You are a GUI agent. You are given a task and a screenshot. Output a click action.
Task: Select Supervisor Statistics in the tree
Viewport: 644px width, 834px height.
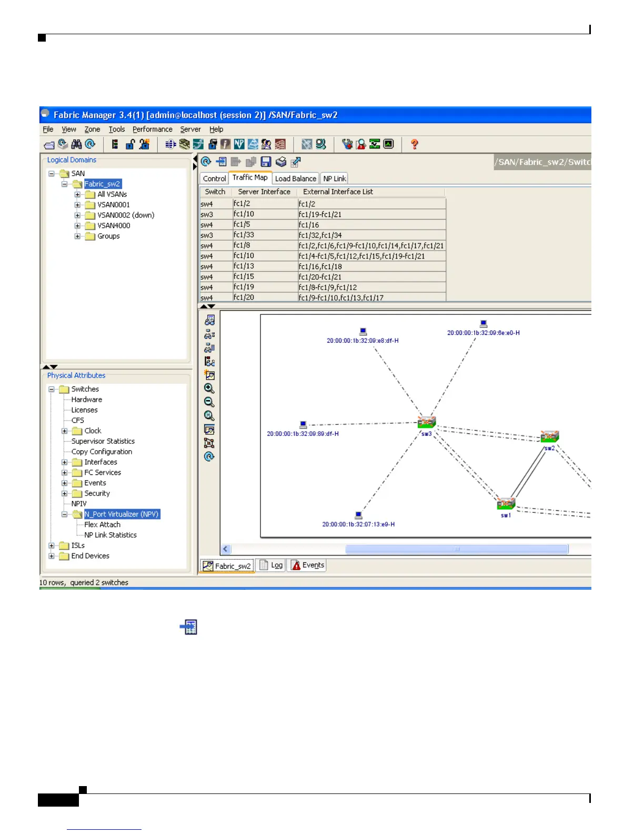click(103, 441)
